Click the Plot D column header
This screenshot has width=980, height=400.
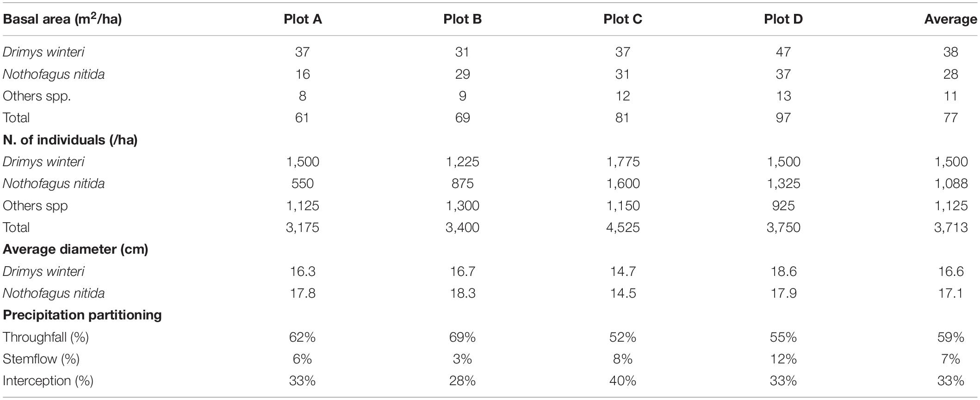tap(783, 19)
